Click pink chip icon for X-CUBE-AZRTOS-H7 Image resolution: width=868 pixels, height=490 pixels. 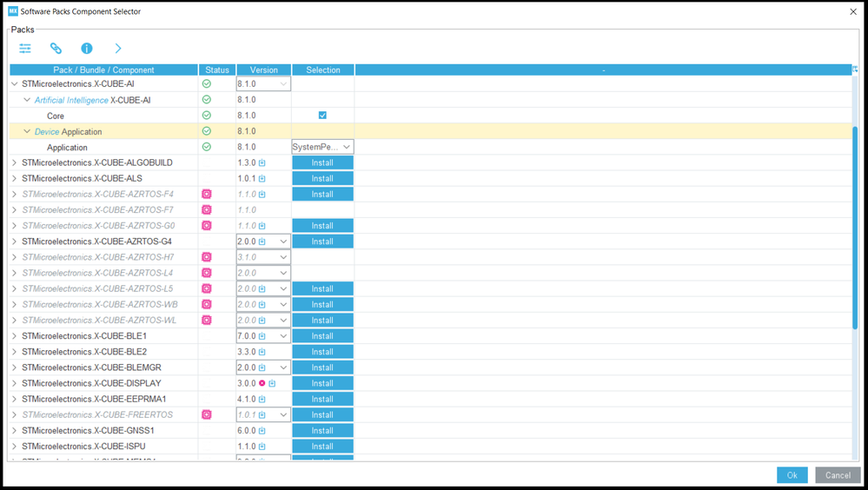(x=207, y=257)
